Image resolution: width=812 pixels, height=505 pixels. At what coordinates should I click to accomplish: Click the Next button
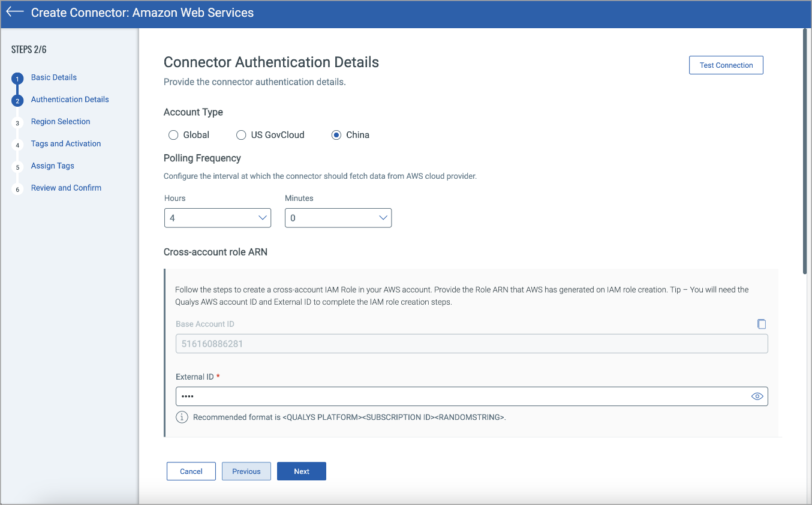point(302,471)
